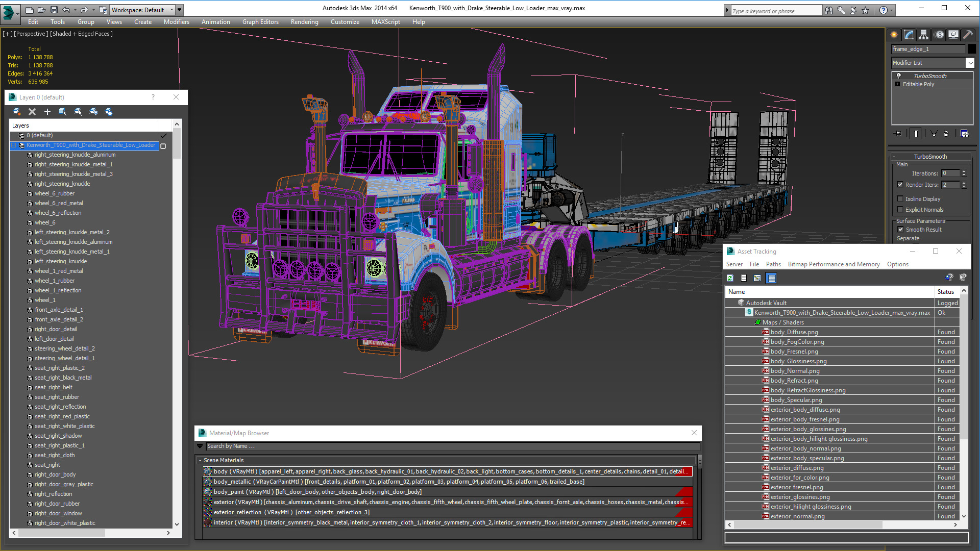Click Shaded + Edged Faces viewport label

click(81, 34)
